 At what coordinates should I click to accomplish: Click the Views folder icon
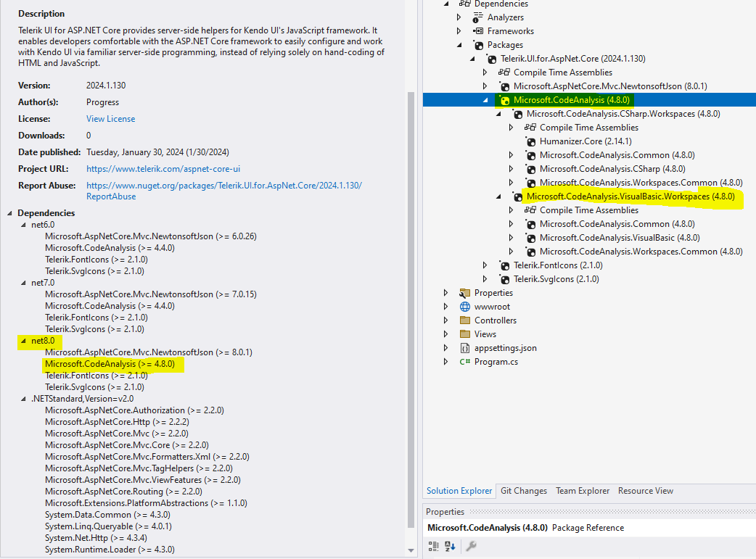pos(465,334)
